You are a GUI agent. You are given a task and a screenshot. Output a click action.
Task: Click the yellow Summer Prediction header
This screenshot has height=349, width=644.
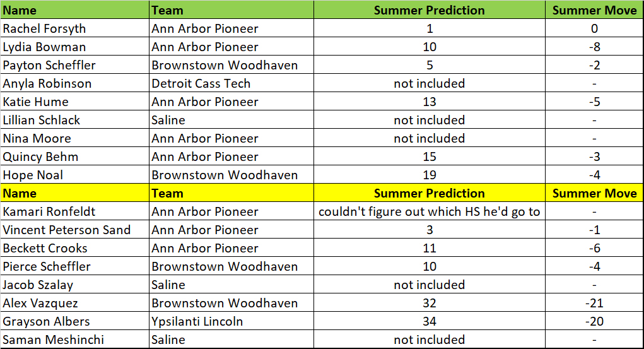429,193
